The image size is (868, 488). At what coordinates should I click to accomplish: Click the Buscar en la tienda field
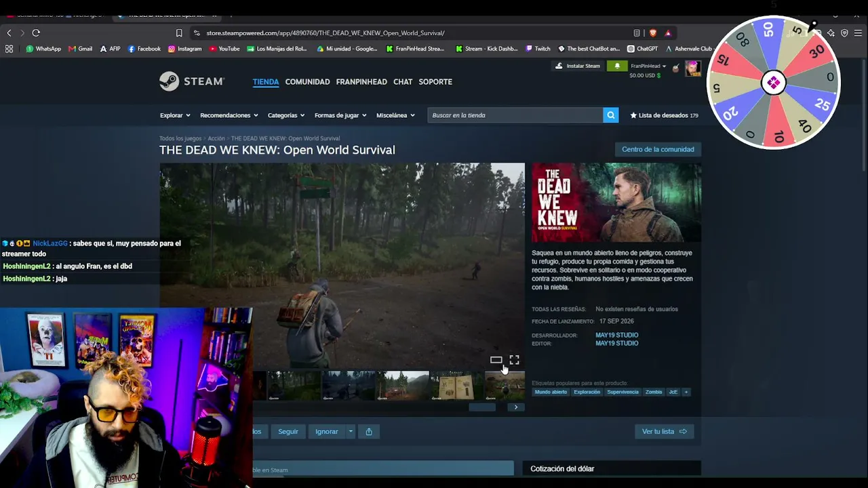(x=515, y=115)
